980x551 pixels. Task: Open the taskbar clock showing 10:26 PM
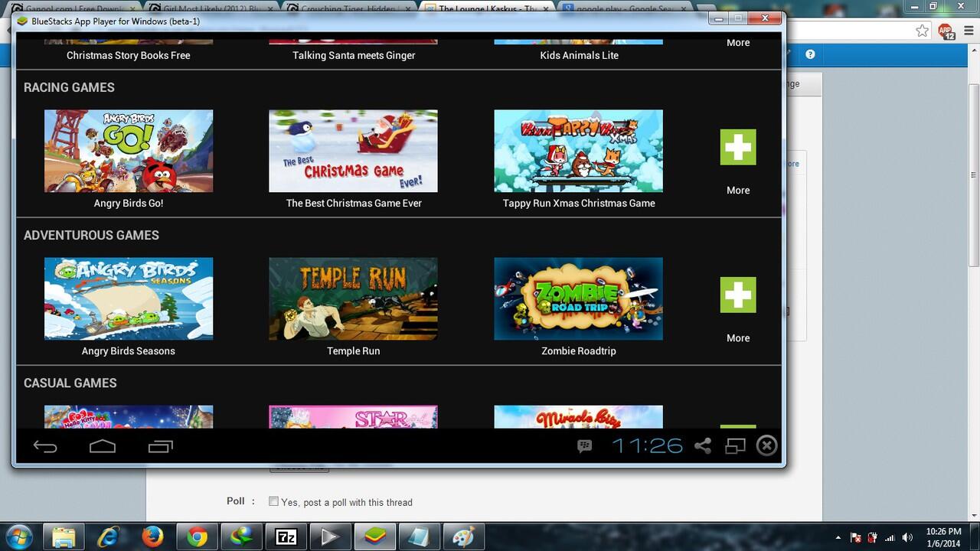coord(943,537)
